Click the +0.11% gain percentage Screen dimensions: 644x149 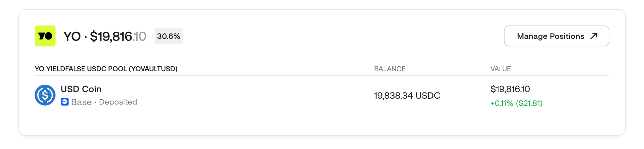(x=502, y=103)
